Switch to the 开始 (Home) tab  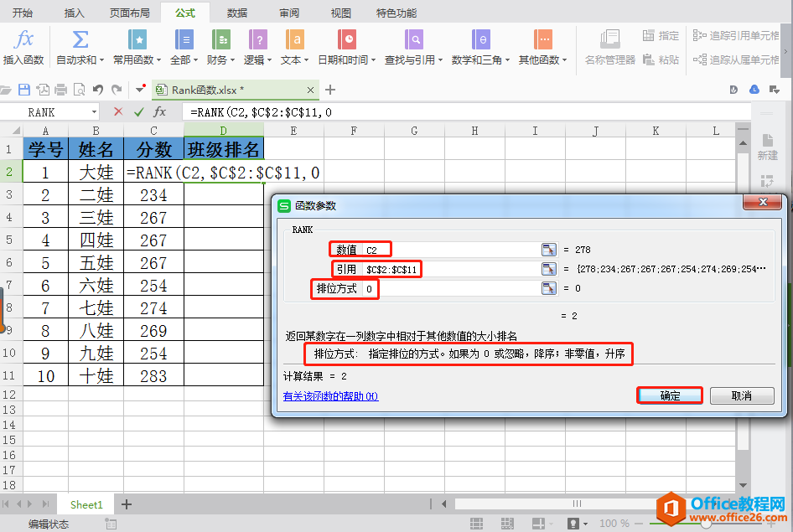[23, 13]
